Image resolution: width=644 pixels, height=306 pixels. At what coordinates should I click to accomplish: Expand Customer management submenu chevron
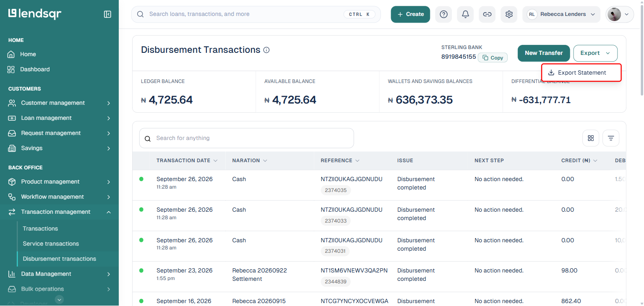pos(109,103)
